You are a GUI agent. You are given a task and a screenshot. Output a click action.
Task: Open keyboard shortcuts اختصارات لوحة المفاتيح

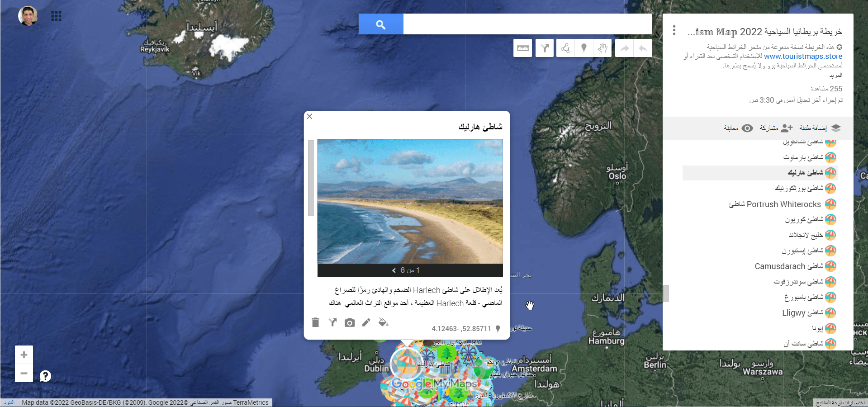tap(840, 402)
